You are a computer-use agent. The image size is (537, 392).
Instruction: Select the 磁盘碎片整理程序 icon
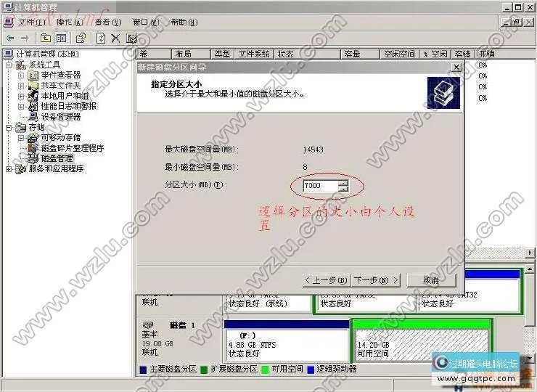pyautogui.click(x=33, y=148)
